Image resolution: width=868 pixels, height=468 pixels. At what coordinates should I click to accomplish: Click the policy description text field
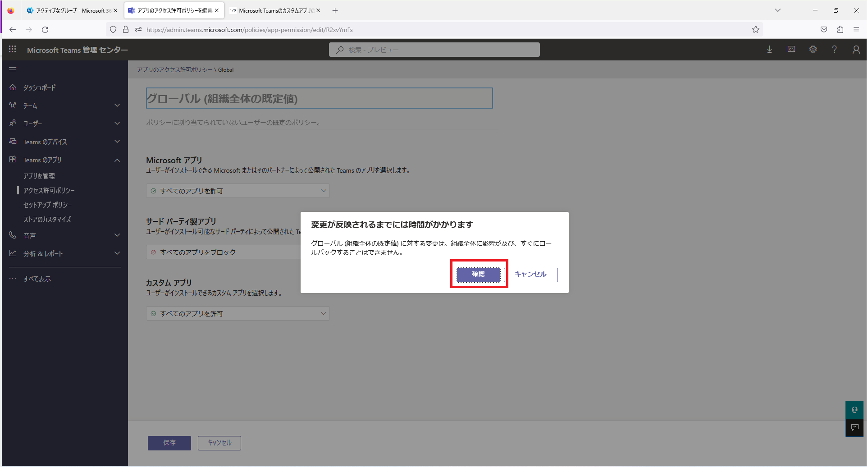pyautogui.click(x=321, y=123)
